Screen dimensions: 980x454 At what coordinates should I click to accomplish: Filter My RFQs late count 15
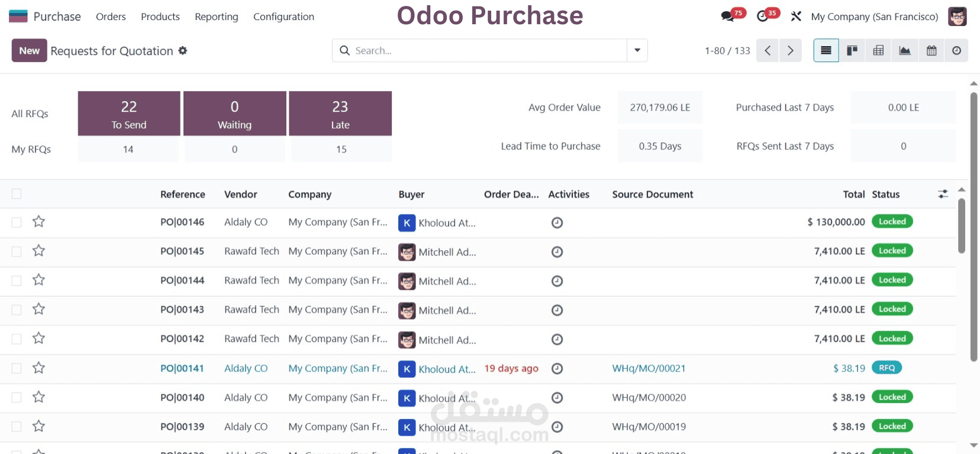341,150
